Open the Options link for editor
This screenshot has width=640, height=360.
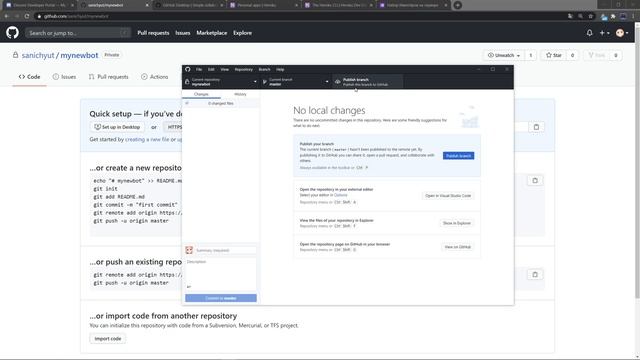click(x=341, y=195)
